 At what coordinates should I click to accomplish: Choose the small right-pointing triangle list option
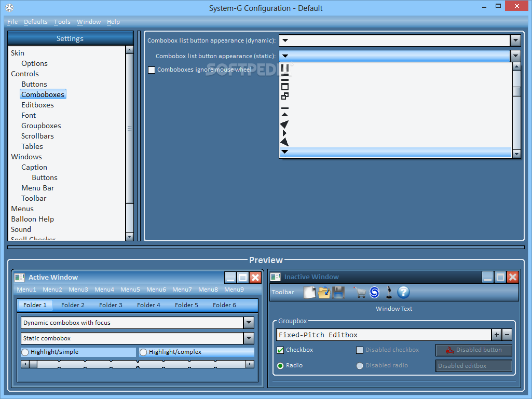coord(284,133)
